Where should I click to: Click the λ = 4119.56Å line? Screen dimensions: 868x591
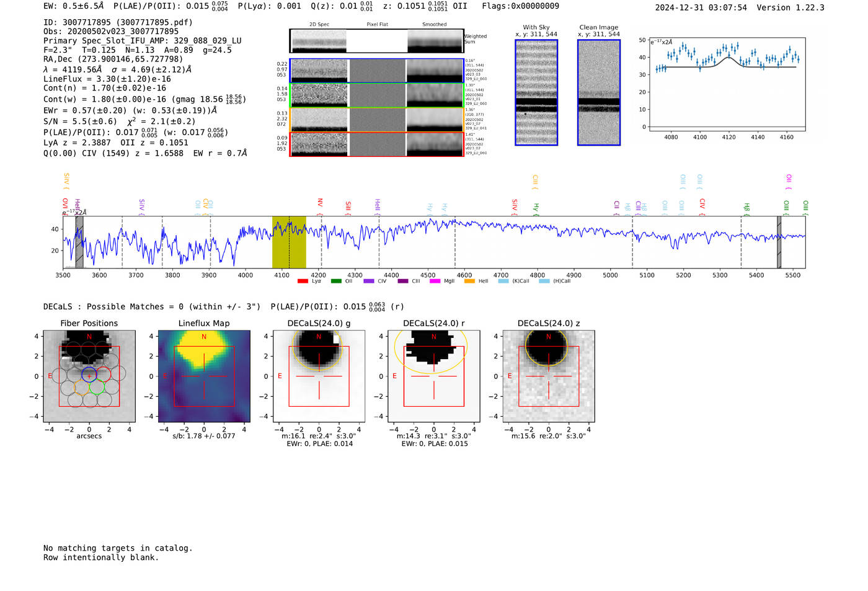117,70
